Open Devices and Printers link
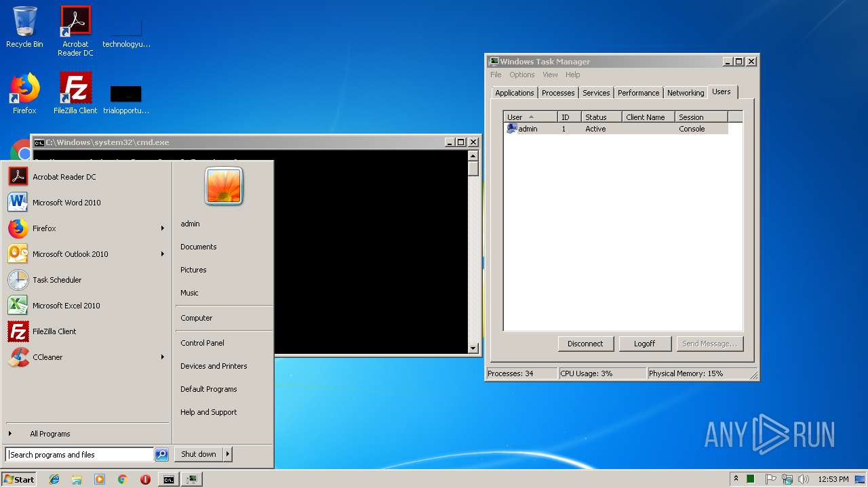Screen dimensions: 868x488 (x=223, y=366)
